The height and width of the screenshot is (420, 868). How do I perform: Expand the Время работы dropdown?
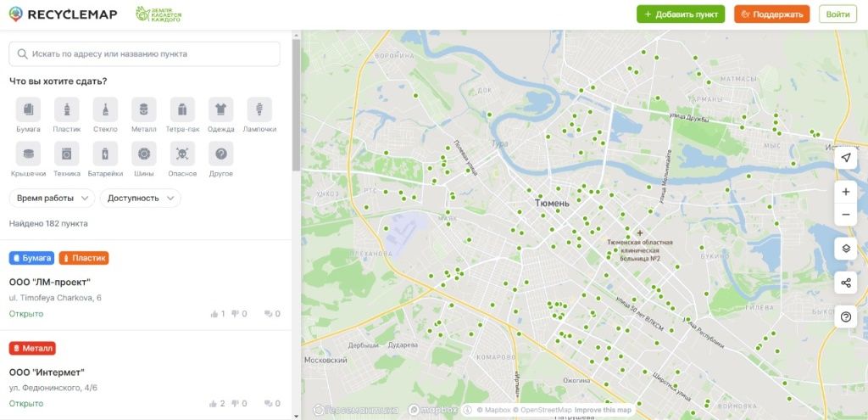(52, 198)
